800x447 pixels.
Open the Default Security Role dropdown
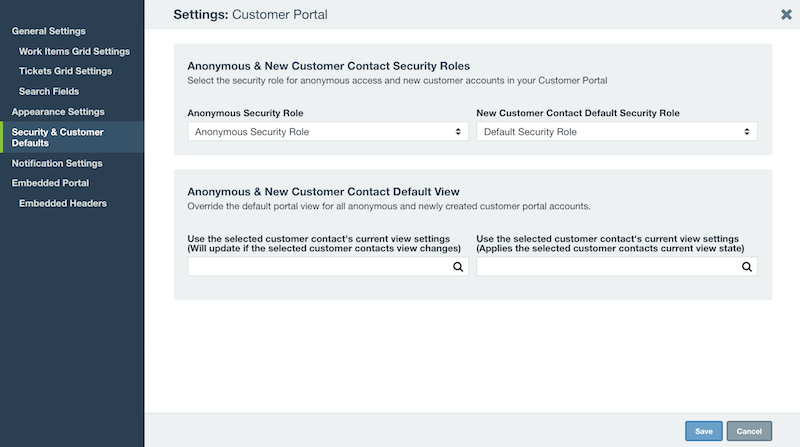tap(617, 132)
